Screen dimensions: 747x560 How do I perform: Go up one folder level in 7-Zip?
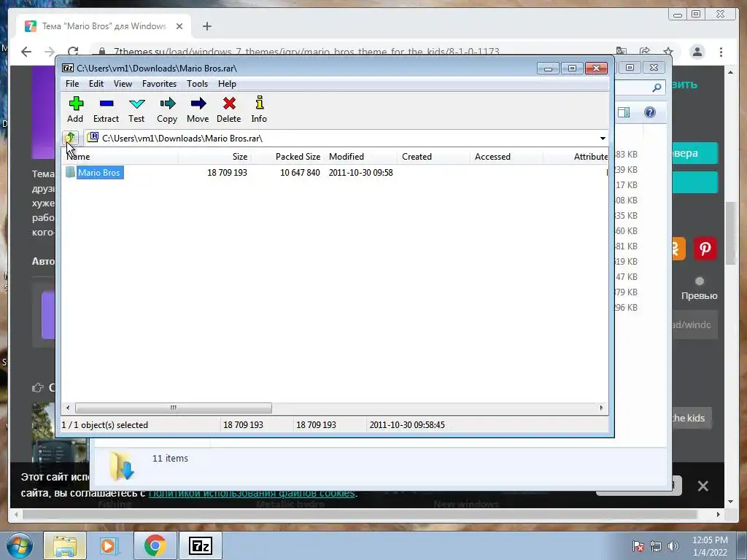[70, 138]
